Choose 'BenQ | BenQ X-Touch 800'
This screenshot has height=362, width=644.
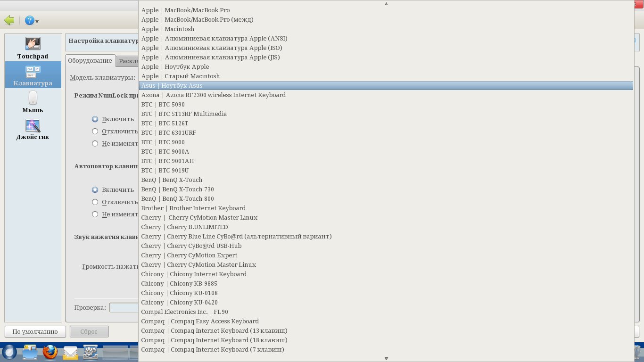(386, 199)
